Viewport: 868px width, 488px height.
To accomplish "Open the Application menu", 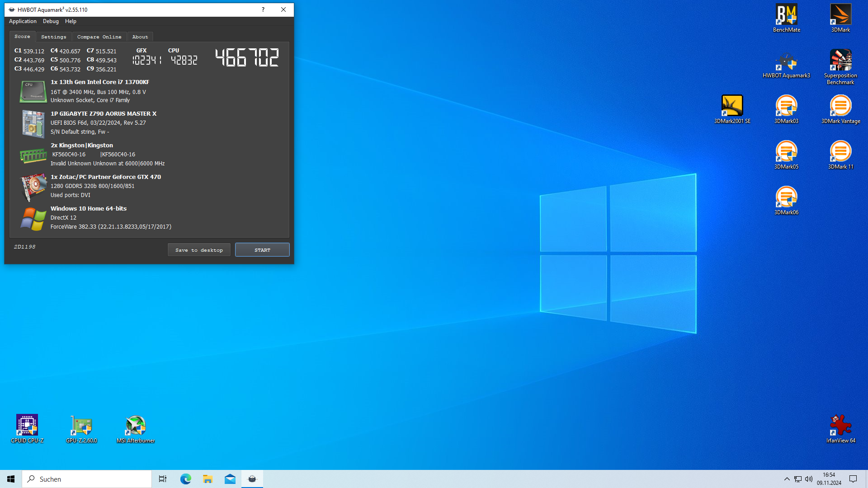I will coord(23,21).
